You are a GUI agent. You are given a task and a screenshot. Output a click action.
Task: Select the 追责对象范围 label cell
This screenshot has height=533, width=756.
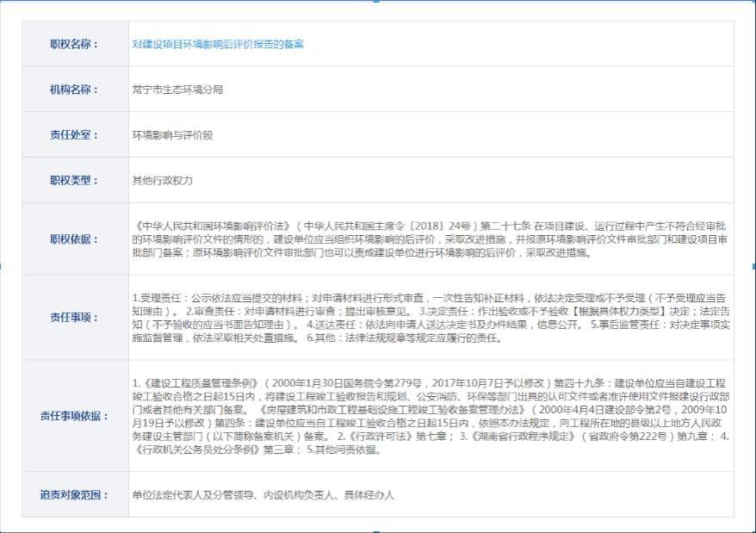75,495
